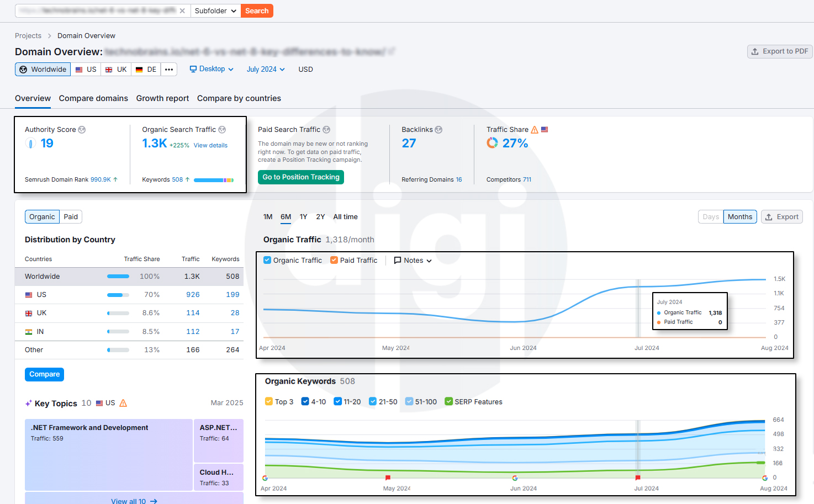Click the warning triangle beside Traffic Share
The image size is (814, 504).
point(535,130)
